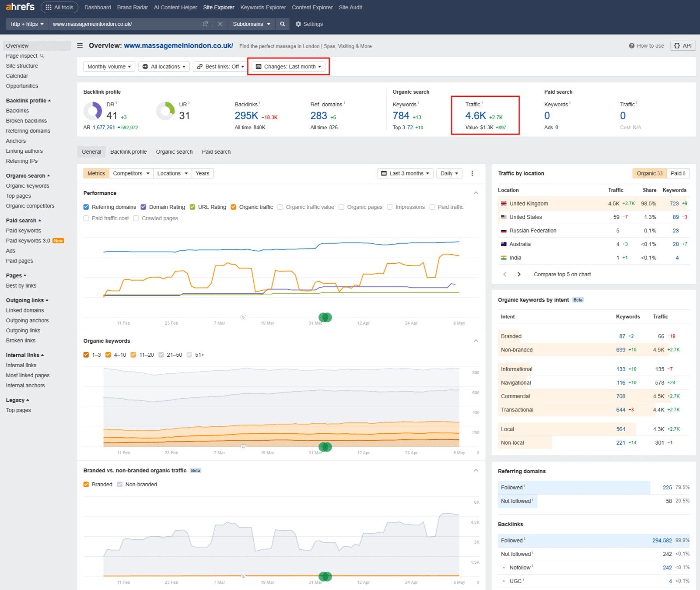Click the API button
Viewport: 700px width, 590px height.
click(x=682, y=46)
